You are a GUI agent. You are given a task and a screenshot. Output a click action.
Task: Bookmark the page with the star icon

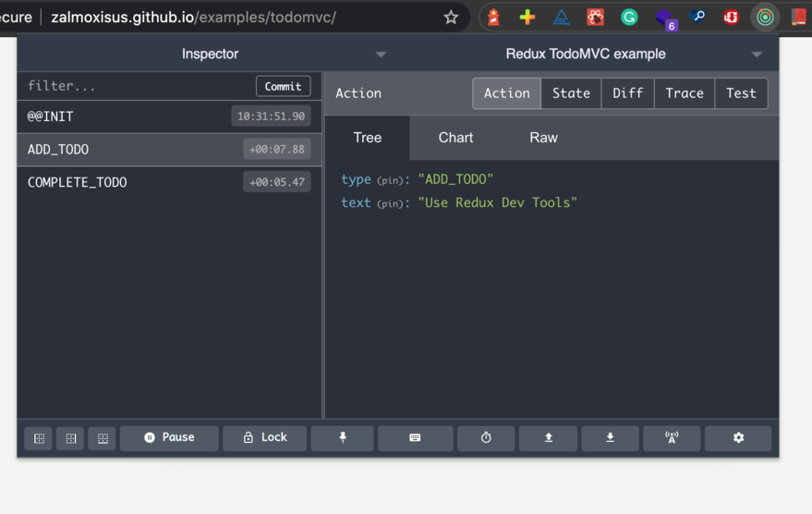[451, 18]
